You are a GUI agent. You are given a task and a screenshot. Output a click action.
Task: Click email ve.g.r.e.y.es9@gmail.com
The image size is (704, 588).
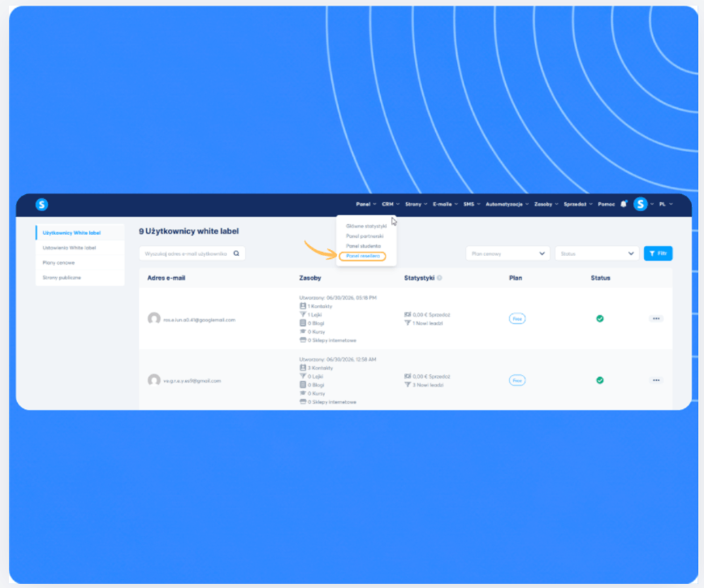(x=192, y=381)
